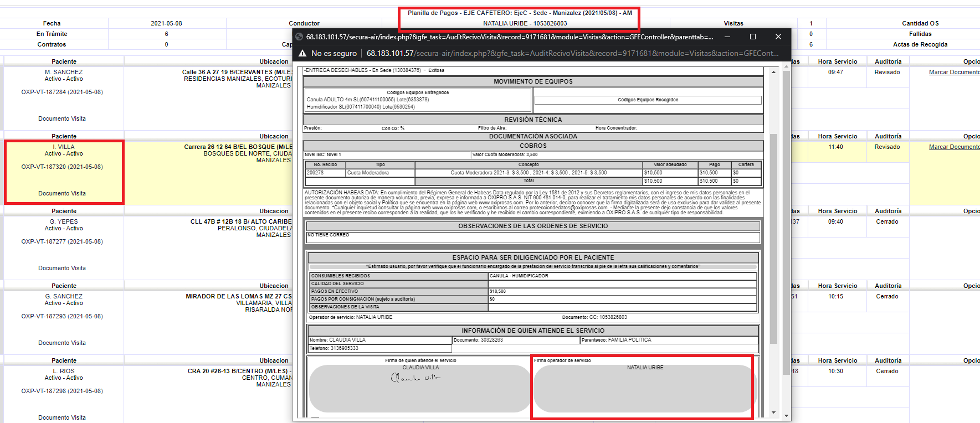Click the inner document scrollbar thumb
Viewport: 980px width, 423px height.
(x=773, y=238)
